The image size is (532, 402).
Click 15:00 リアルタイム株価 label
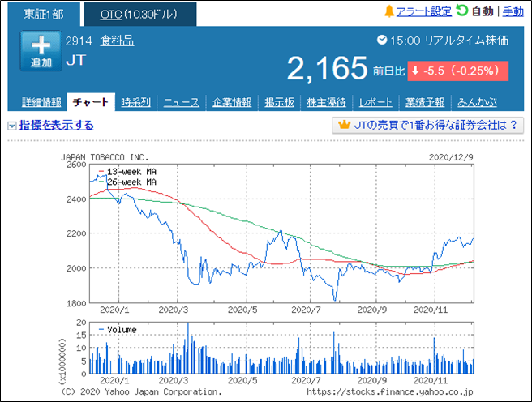[449, 41]
